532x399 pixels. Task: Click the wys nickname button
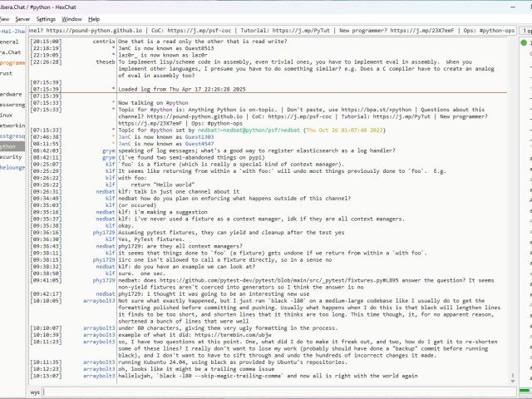pyautogui.click(x=35, y=391)
